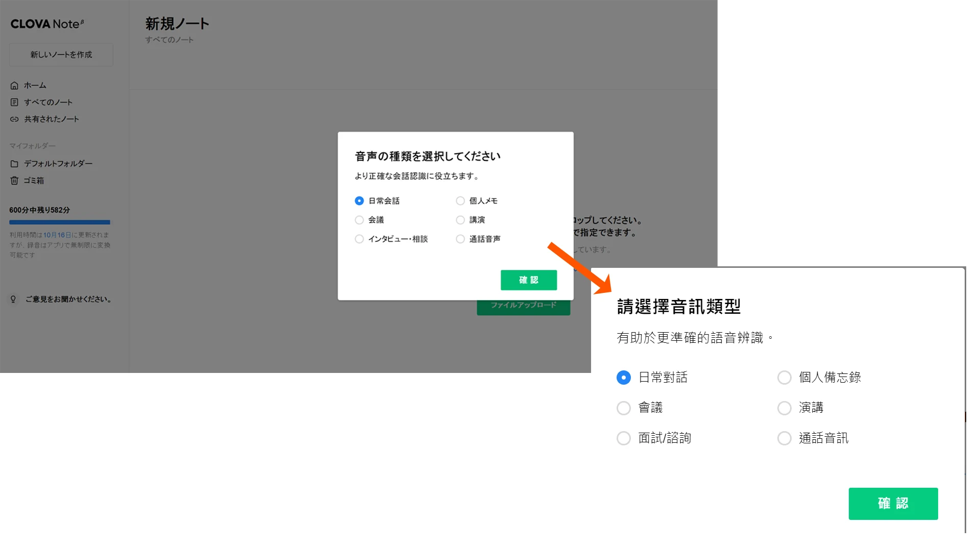Viewport: 980px width, 551px height.
Task: Click the blue usage time progress bar
Action: (60, 222)
